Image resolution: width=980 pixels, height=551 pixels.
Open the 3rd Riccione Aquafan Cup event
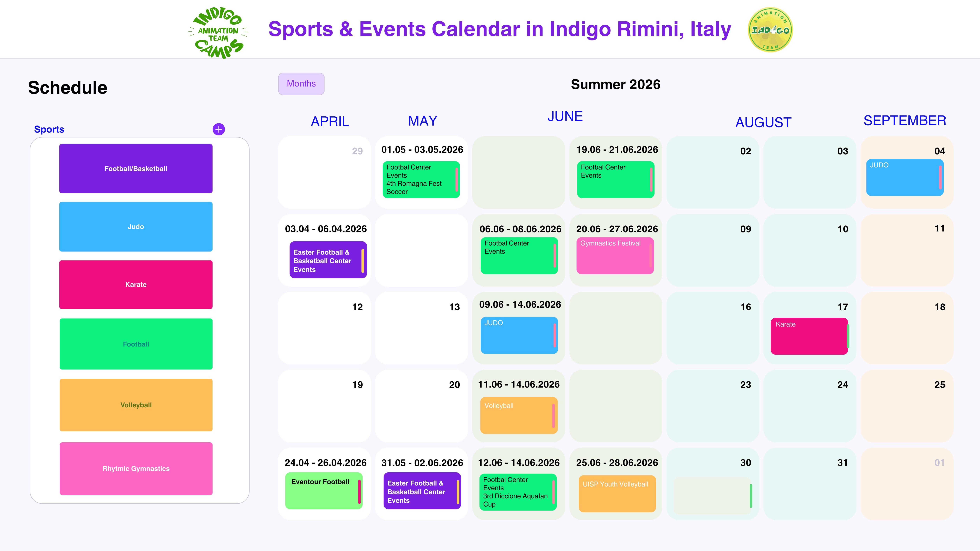[x=518, y=492]
